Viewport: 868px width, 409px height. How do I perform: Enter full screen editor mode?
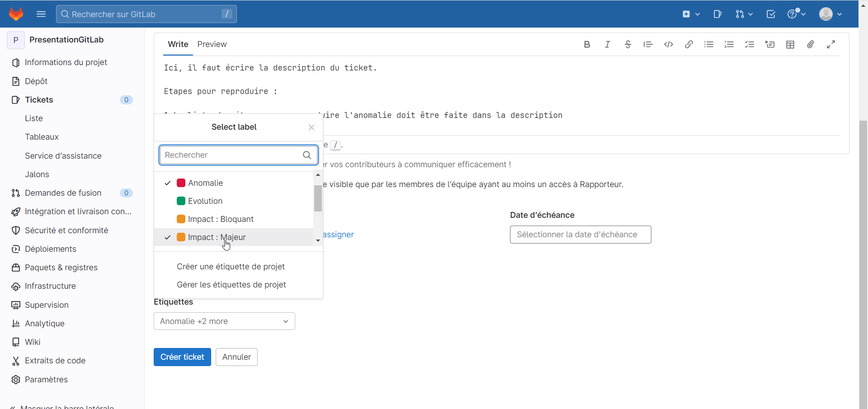[x=830, y=44]
